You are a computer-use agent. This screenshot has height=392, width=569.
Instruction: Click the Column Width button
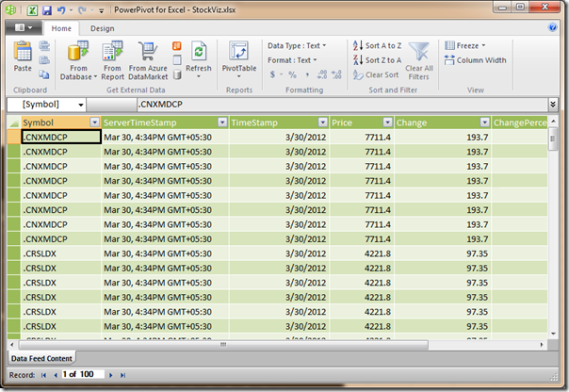pyautogui.click(x=476, y=60)
